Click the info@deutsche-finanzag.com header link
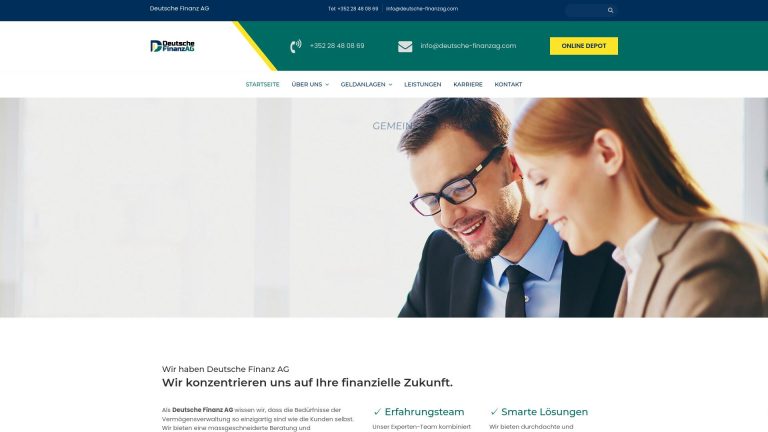This screenshot has height=432, width=768. click(x=468, y=46)
